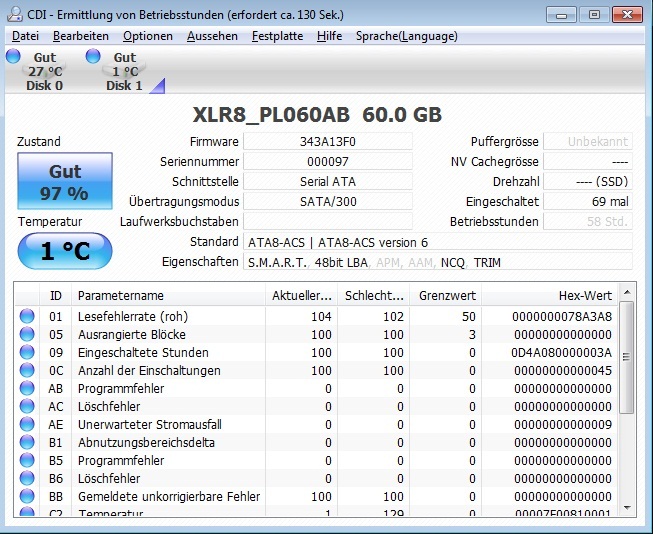Open the Sprache(Language) menu
Screen dimensions: 653x534
[406, 36]
